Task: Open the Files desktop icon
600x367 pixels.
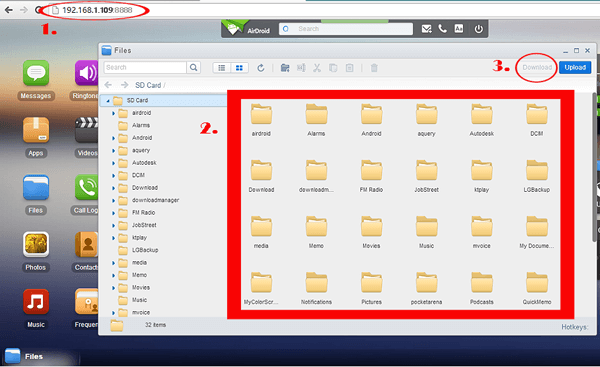Action: click(x=36, y=188)
